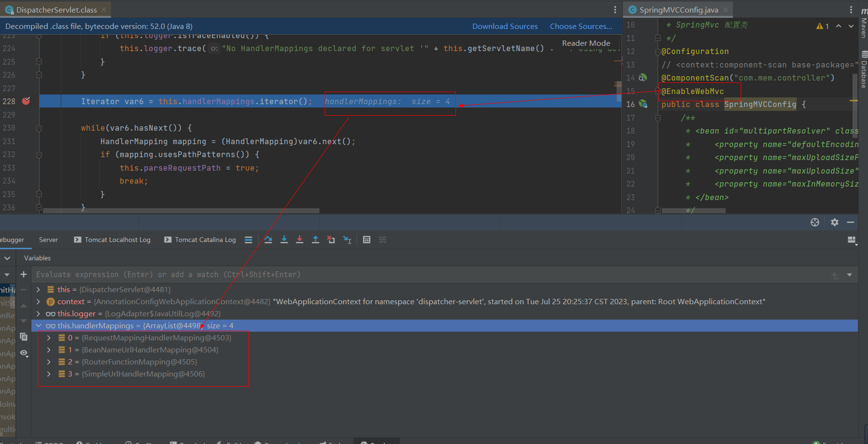
Task: Click the bean gutter icon on line 14
Action: click(x=643, y=78)
